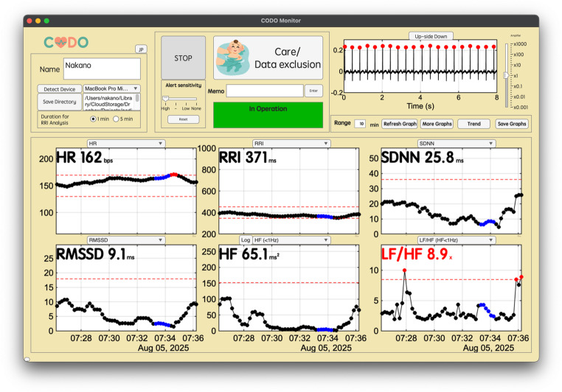
Task: Toggle the Up-side Down ECG button
Action: click(x=431, y=36)
